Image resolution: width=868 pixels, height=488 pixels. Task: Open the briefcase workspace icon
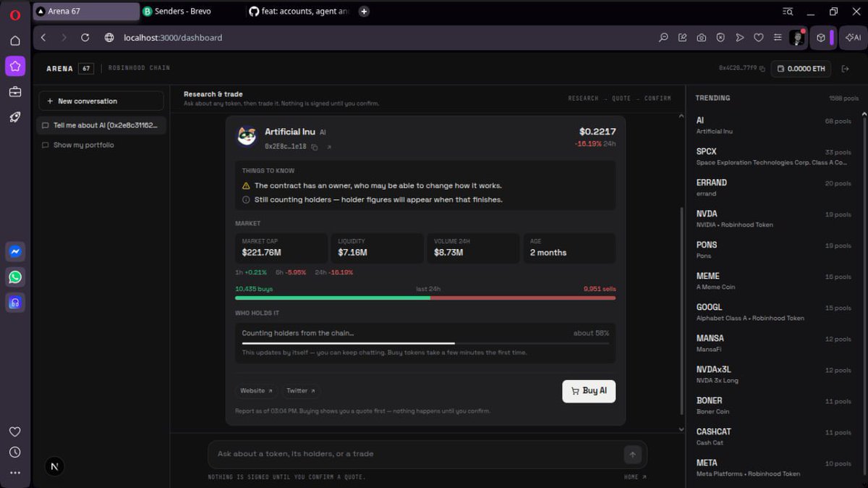(x=15, y=92)
